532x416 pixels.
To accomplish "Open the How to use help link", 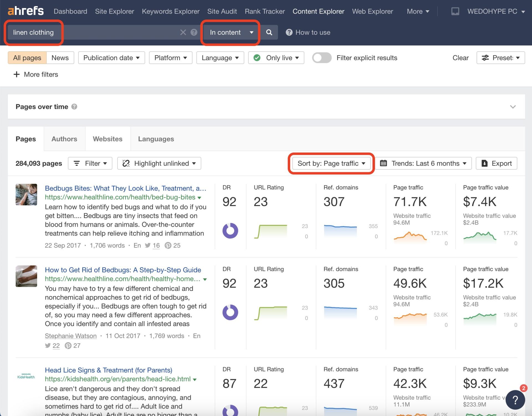I will pyautogui.click(x=308, y=32).
